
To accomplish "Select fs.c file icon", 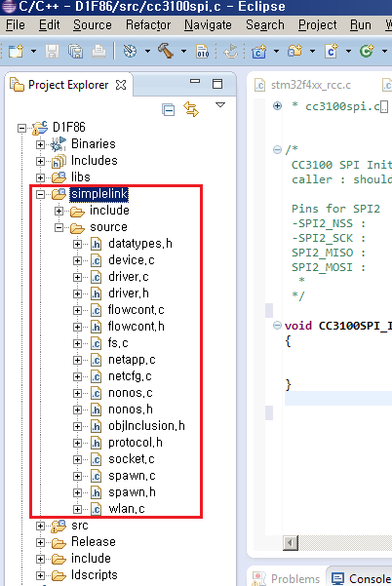I will 96,343.
